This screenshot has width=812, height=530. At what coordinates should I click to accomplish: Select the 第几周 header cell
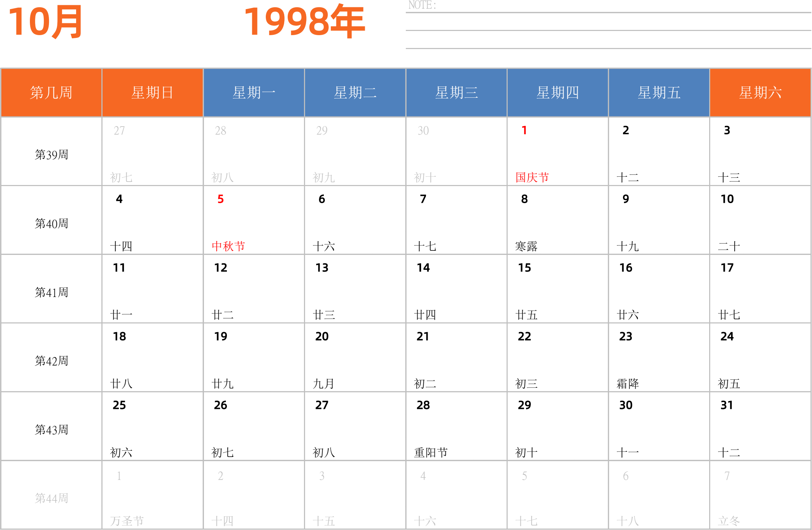51,93
